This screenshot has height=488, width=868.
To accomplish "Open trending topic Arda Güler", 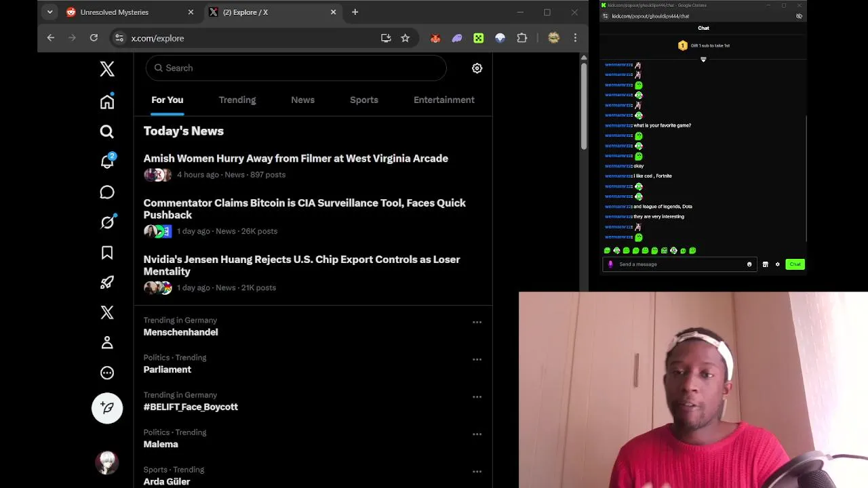I will (167, 481).
